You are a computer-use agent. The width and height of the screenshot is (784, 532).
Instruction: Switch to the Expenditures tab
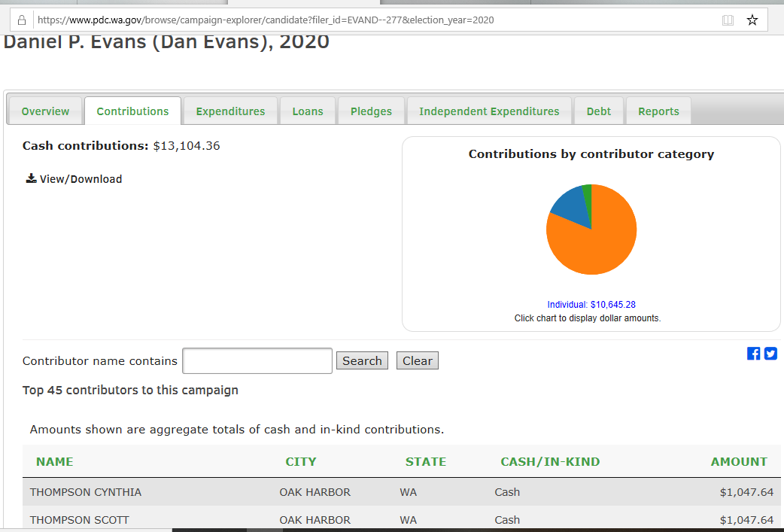coord(230,111)
